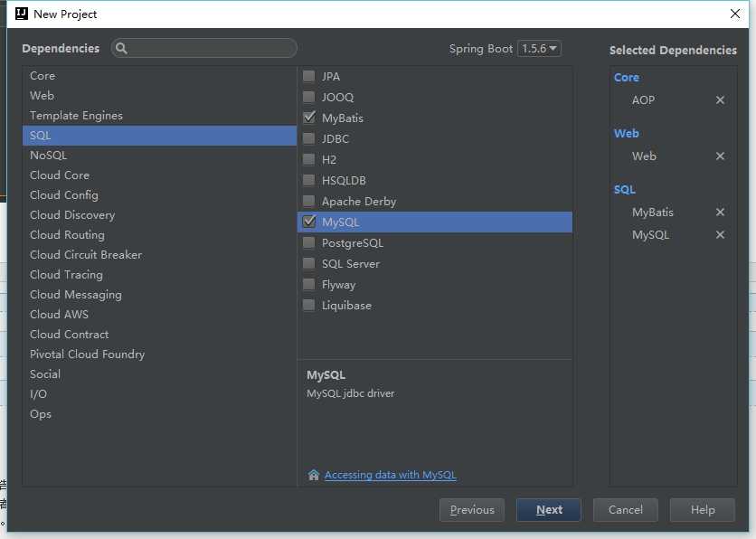The height and width of the screenshot is (539, 756).
Task: Uncheck the MyBatis checkbox
Action: tap(309, 118)
